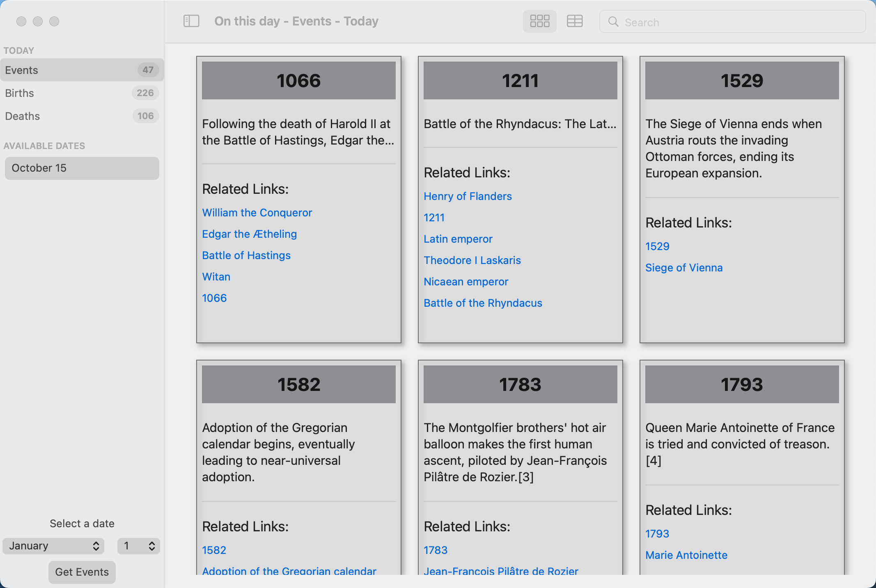Switch to table list view

click(575, 21)
